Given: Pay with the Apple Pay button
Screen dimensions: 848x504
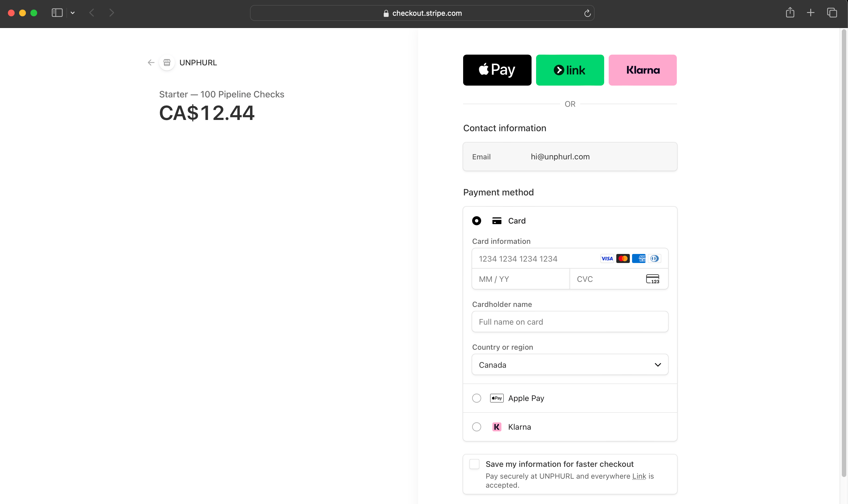Looking at the screenshot, I should (x=497, y=70).
